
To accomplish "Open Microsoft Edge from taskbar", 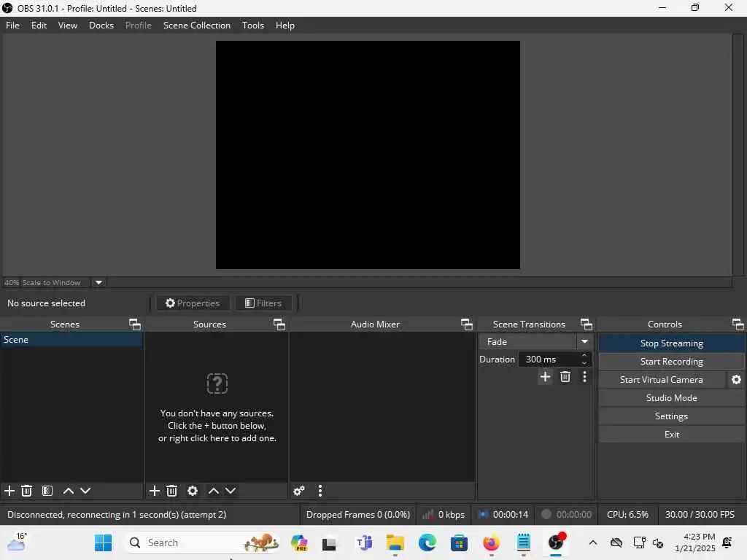I will click(427, 542).
